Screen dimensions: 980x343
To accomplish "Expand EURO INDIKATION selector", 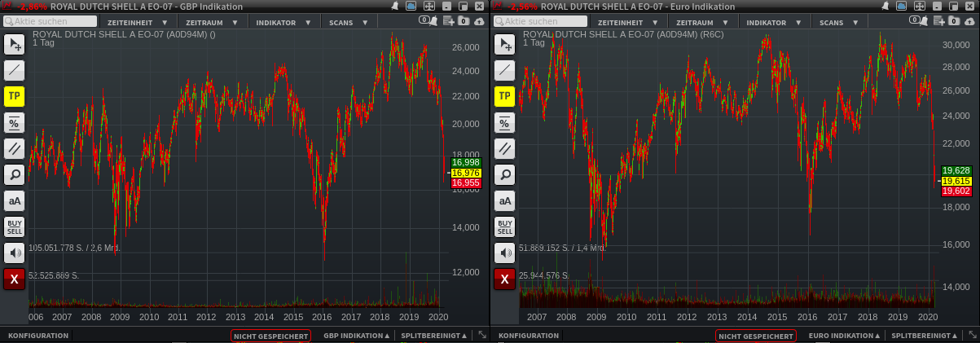I will (844, 336).
